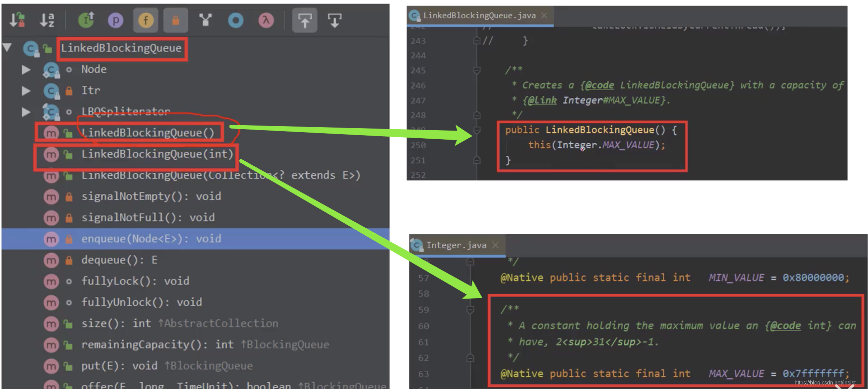Image resolution: width=868 pixels, height=389 pixels.
Task: Click autoscroll to source icon
Action: tap(305, 20)
